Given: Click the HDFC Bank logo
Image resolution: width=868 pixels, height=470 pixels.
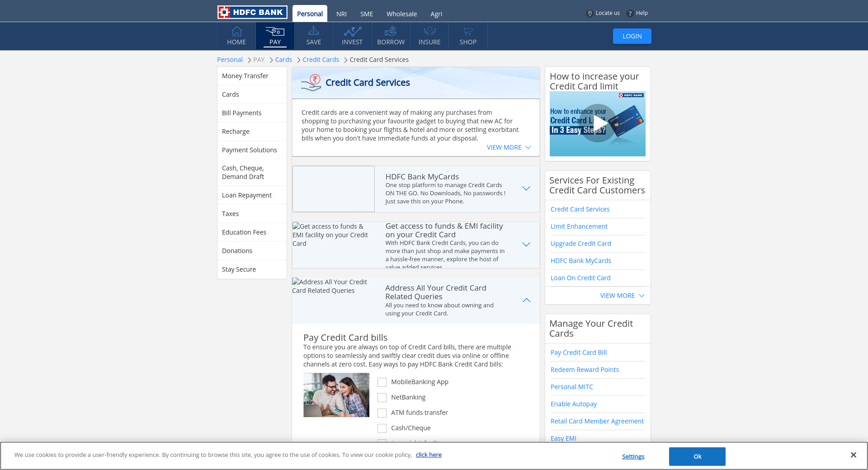Looking at the screenshot, I should 252,12.
